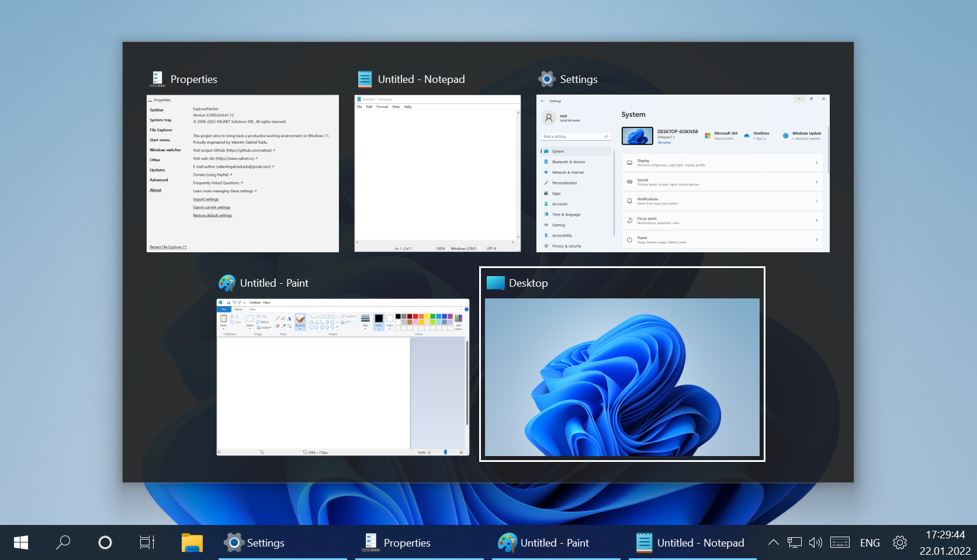This screenshot has height=560, width=977.
Task: Select the Untitled - Paint taskbar button
Action: click(x=556, y=542)
